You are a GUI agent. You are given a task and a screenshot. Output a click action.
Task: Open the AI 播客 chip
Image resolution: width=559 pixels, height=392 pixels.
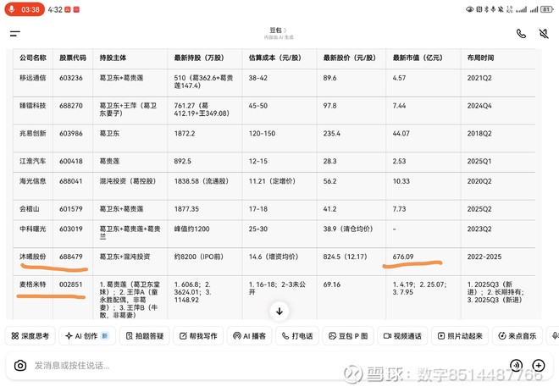tap(249, 335)
